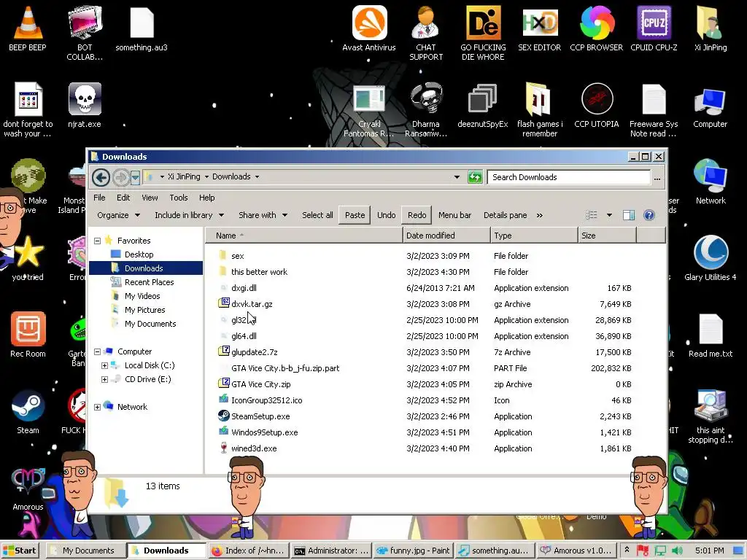Open the Include in library dropdown
Viewport: 747px width, 560px height.
tap(189, 215)
